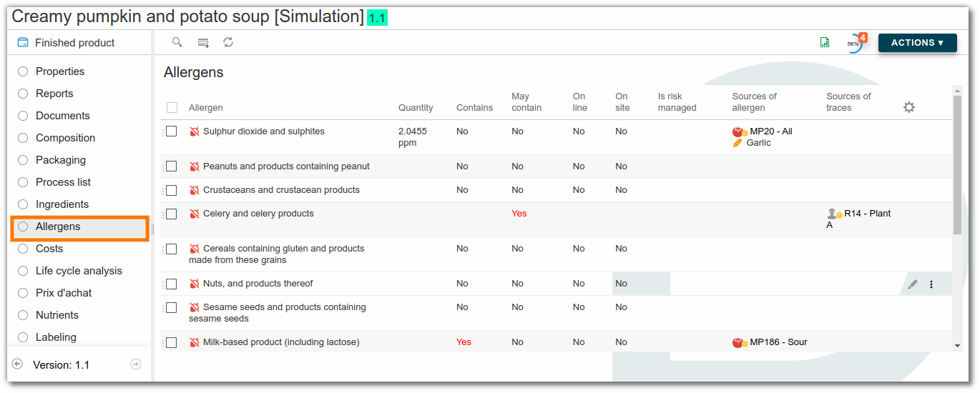The image size is (980, 393).
Task: Open the table column settings gear
Action: [x=908, y=107]
